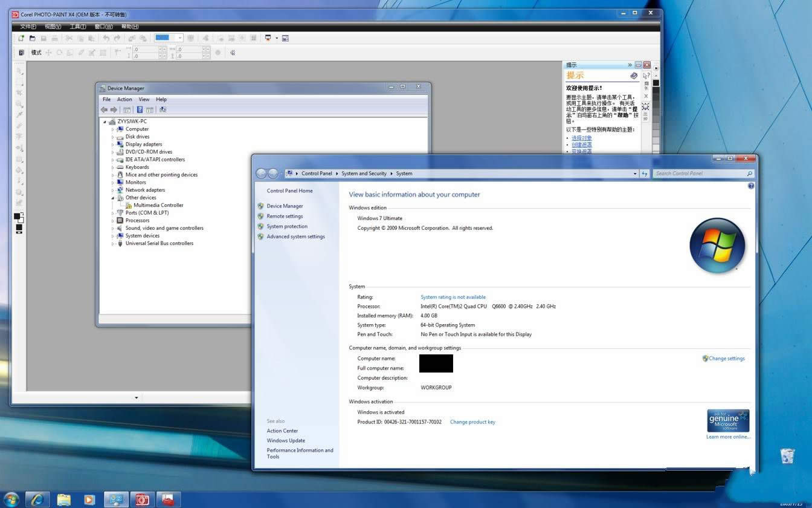
Task: Click the Change product key link
Action: pyautogui.click(x=472, y=422)
